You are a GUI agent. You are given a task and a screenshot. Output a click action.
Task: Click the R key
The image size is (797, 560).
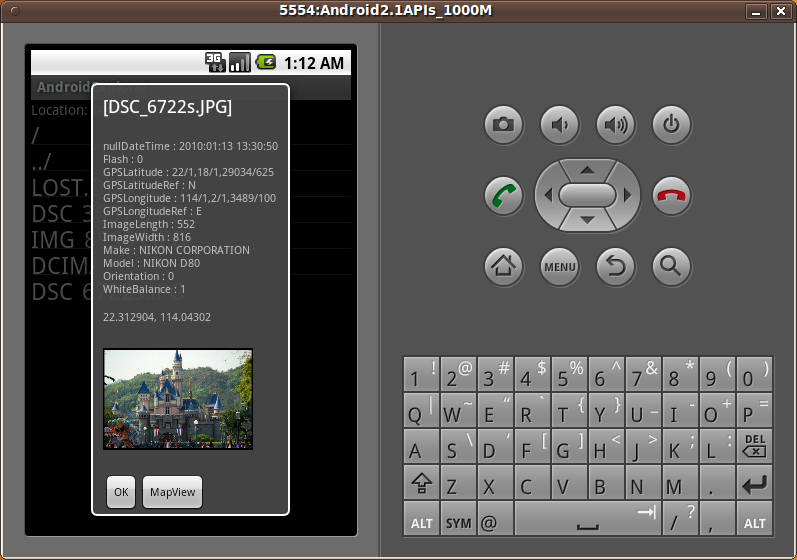532,410
